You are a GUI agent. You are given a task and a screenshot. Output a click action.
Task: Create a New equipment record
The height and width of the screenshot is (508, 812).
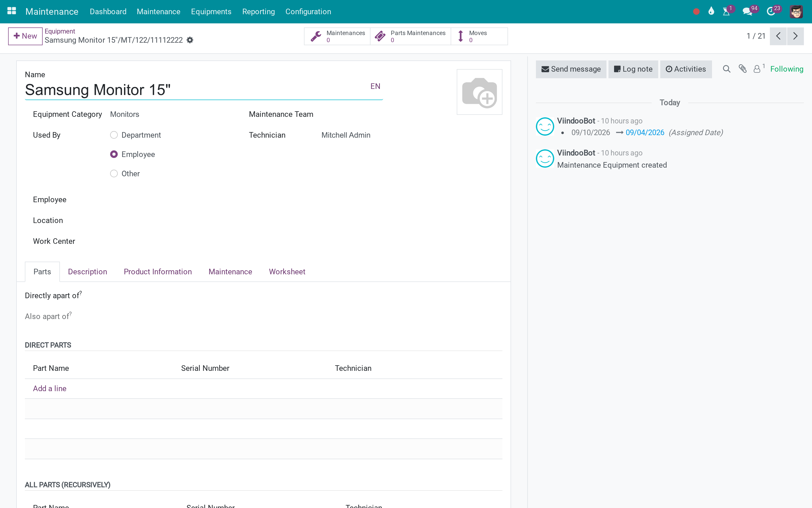click(25, 36)
